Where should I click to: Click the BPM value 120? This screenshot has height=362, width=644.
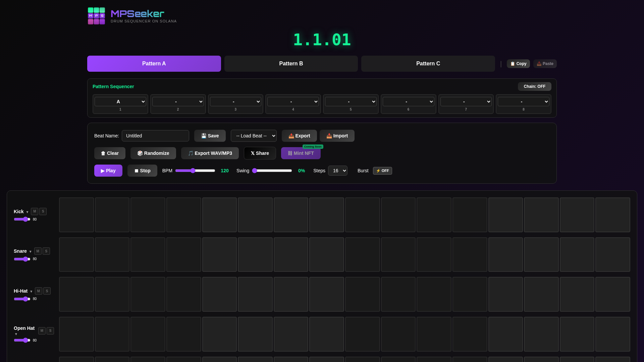coord(225,171)
